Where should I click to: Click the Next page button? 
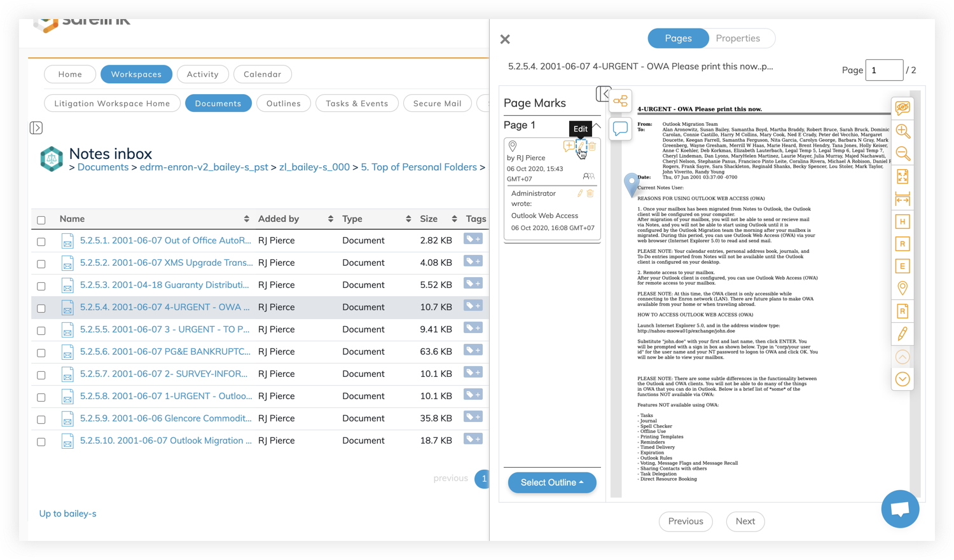pos(745,521)
